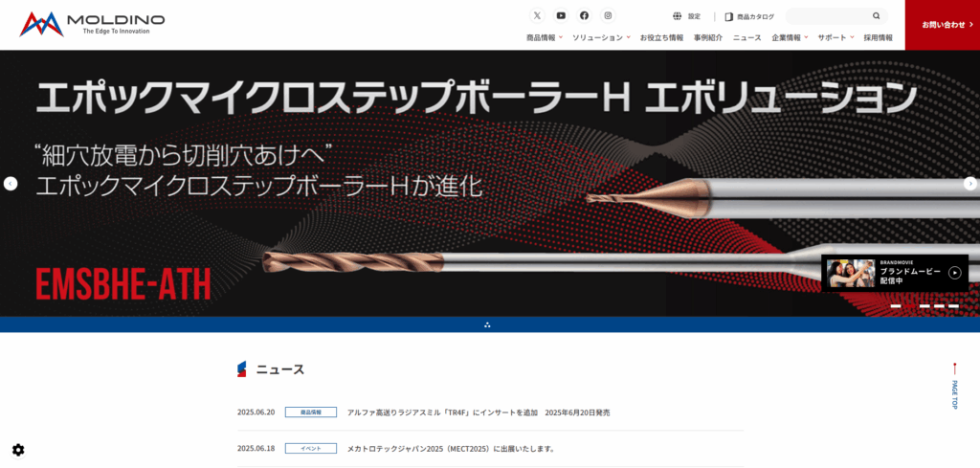Image resolution: width=980 pixels, height=468 pixels.
Task: Click the brand movie thumbnail image
Action: click(851, 273)
